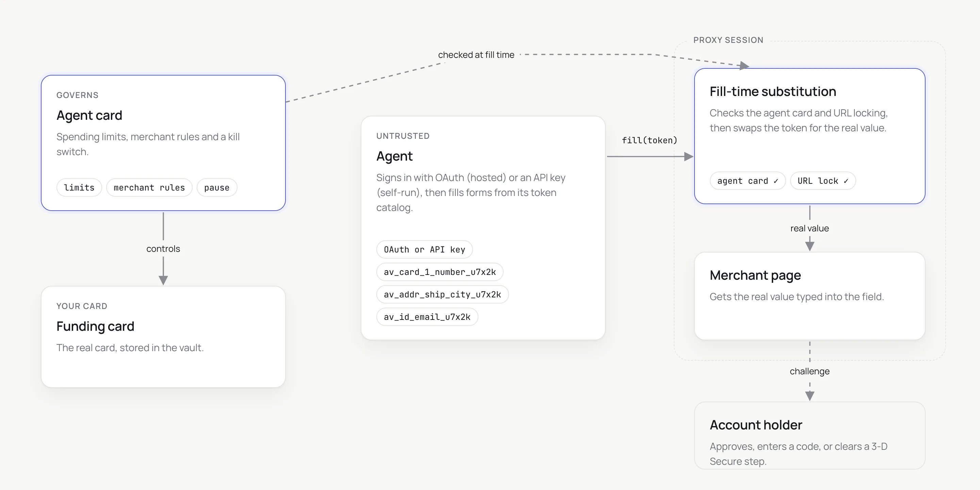
Task: Click the 'limits' chip in Agent card
Action: 79,187
